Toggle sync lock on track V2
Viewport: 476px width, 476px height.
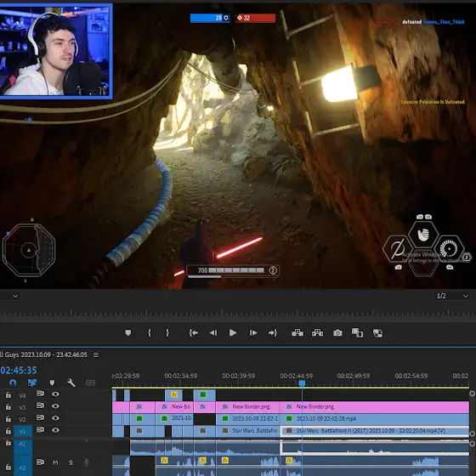click(40, 417)
